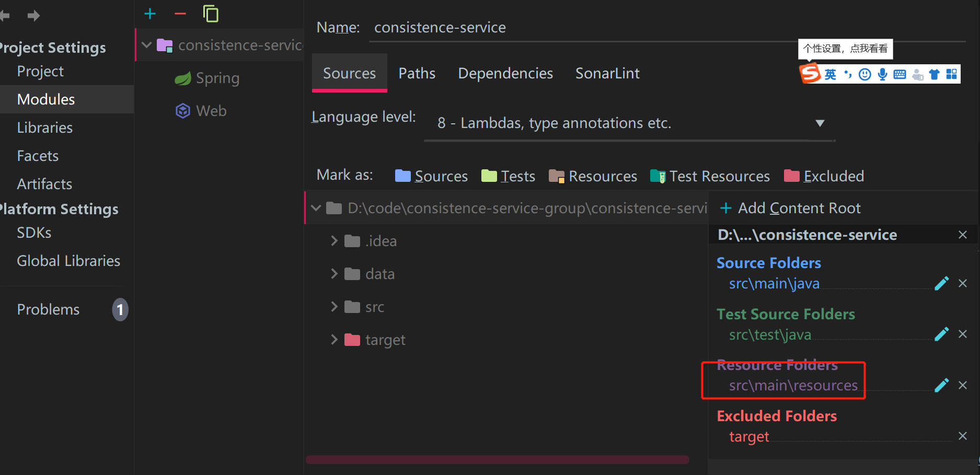Switch to the Paths tab
The image size is (980, 475).
point(417,73)
